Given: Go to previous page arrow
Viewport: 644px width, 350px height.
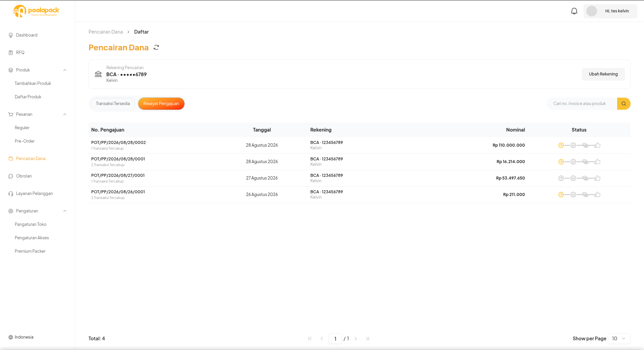Looking at the screenshot, I should (322, 339).
